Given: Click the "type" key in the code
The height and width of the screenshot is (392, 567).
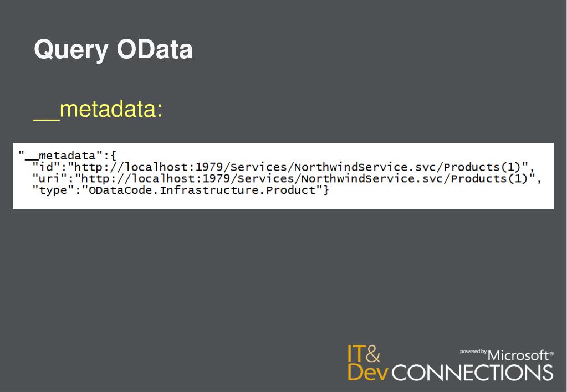Looking at the screenshot, I should (x=54, y=191).
